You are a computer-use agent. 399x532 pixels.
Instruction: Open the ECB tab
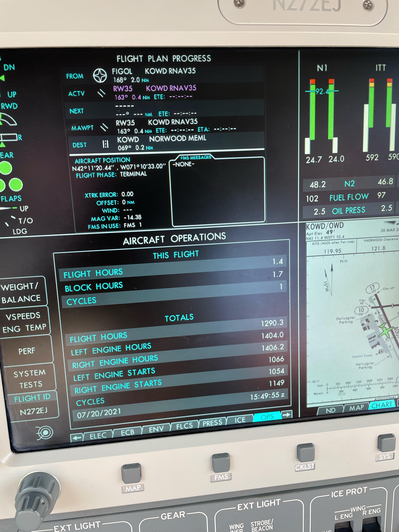[x=127, y=432]
